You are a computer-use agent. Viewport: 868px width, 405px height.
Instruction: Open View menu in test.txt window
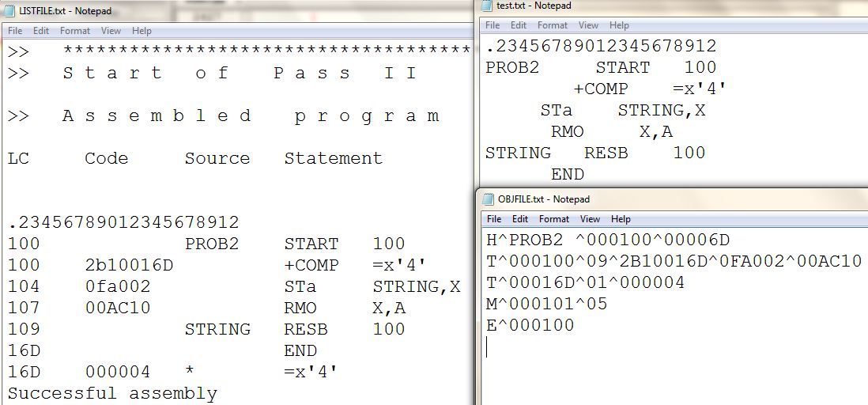point(588,25)
